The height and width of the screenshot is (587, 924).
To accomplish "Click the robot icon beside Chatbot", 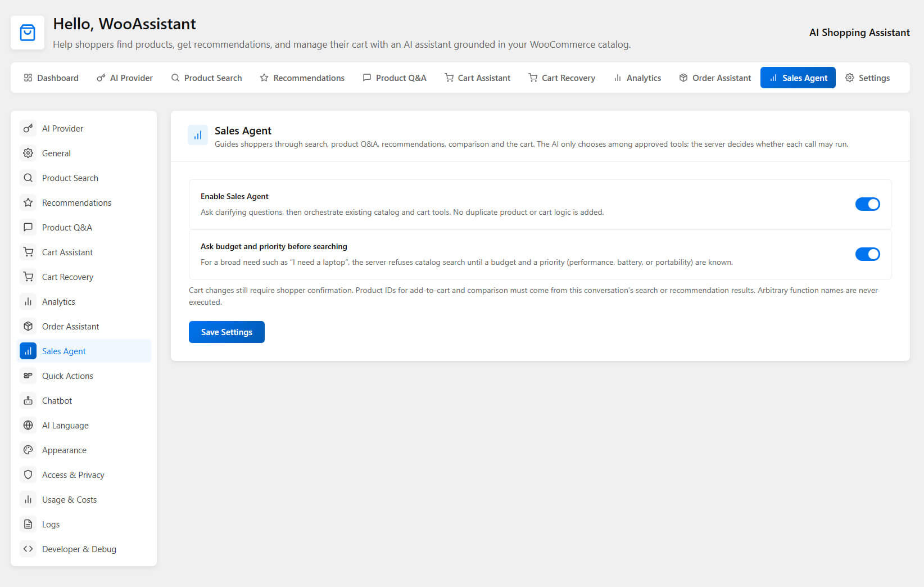I will tap(28, 401).
